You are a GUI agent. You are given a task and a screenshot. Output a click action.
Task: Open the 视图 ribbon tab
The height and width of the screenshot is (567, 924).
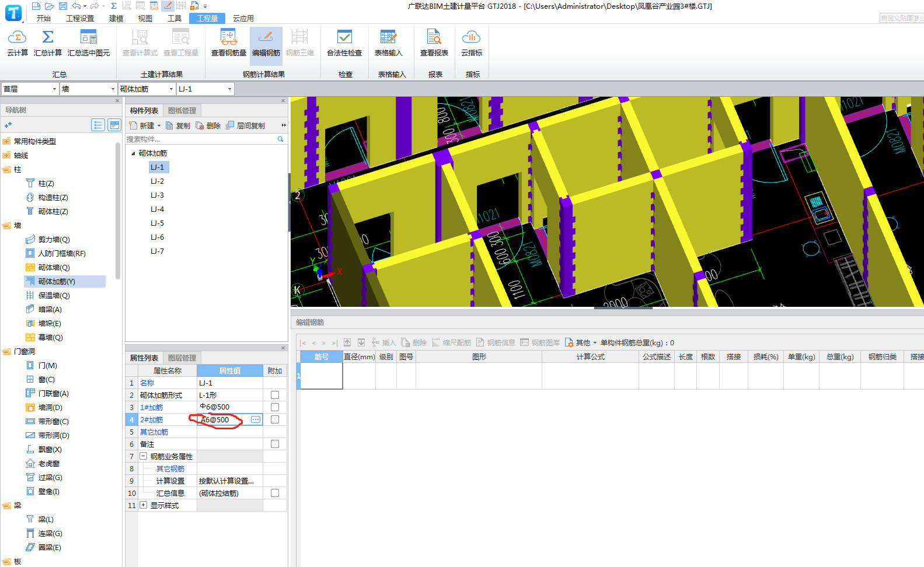145,19
